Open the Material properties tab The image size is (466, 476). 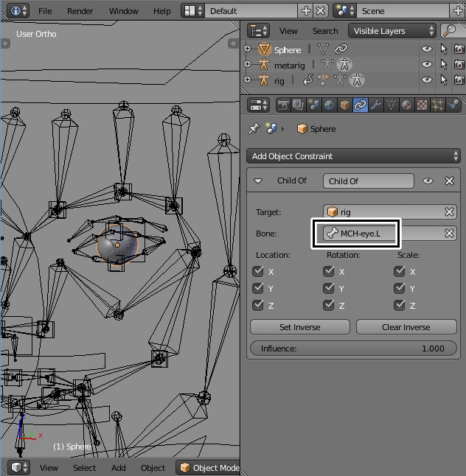point(407,105)
